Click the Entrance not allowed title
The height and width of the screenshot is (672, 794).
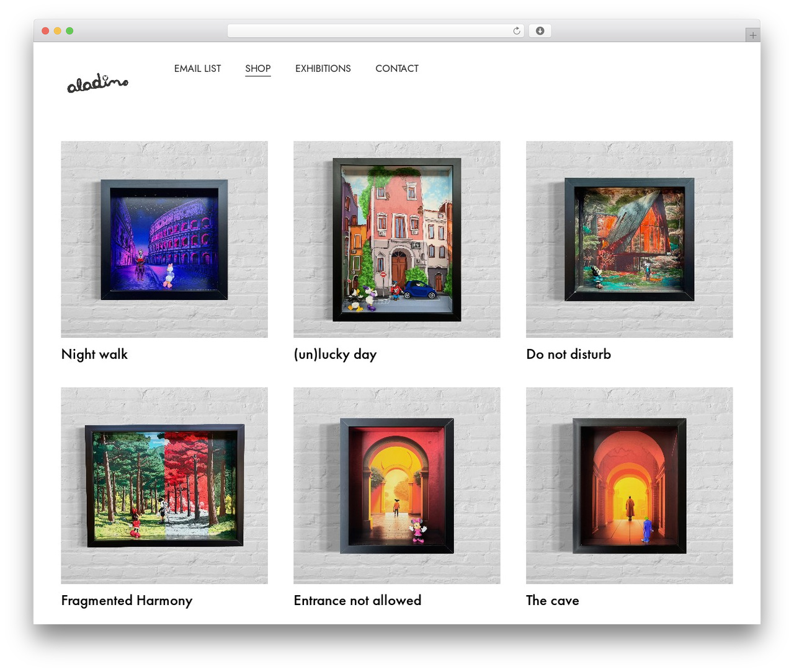click(x=357, y=600)
